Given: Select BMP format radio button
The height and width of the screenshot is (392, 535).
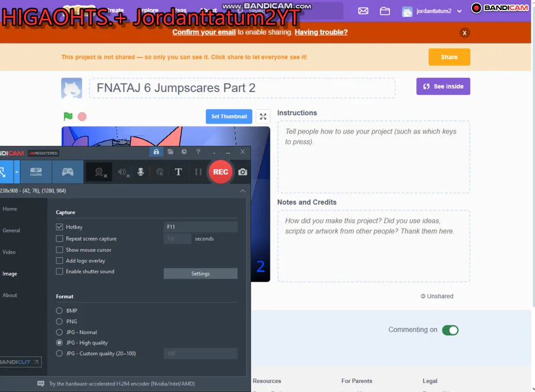Looking at the screenshot, I should click(59, 311).
